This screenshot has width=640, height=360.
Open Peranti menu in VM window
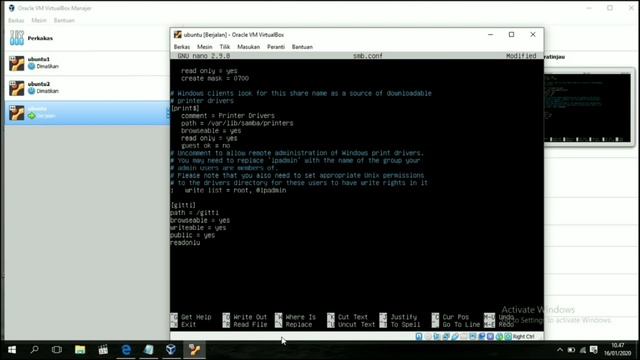click(276, 47)
